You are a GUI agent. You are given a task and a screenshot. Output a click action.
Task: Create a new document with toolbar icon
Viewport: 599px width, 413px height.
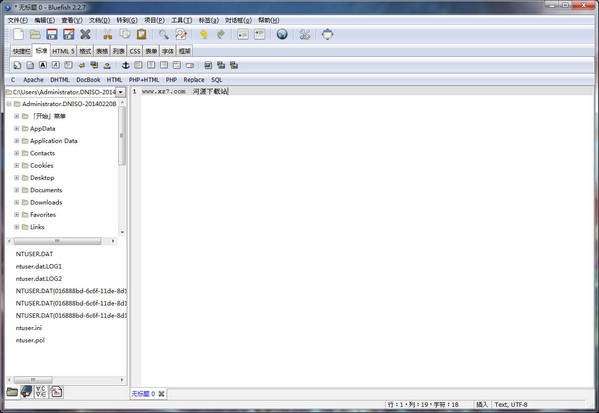[18, 35]
